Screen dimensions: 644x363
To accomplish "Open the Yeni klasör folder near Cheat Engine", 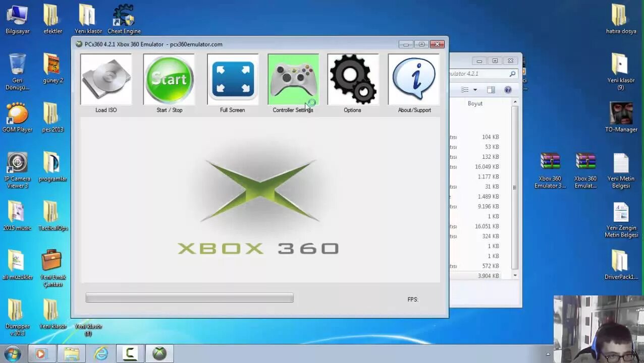I will click(88, 19).
